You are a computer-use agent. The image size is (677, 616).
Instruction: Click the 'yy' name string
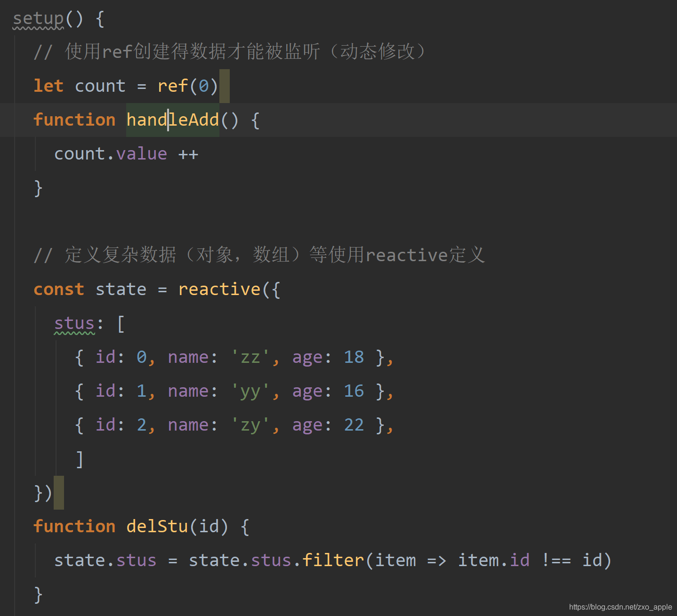pyautogui.click(x=250, y=392)
